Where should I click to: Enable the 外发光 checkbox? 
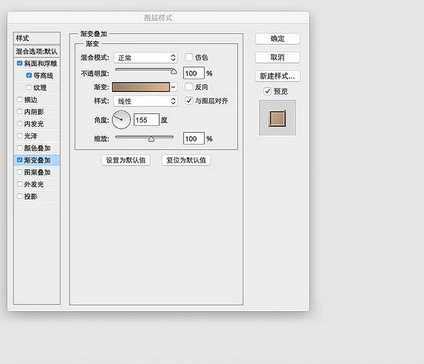[20, 184]
